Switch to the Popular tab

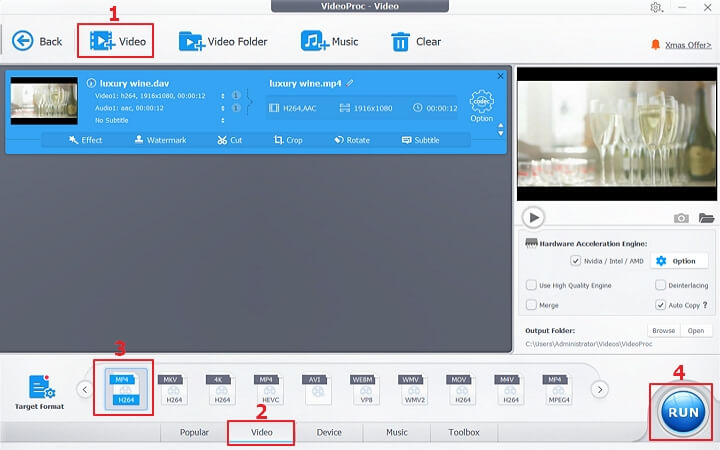194,433
